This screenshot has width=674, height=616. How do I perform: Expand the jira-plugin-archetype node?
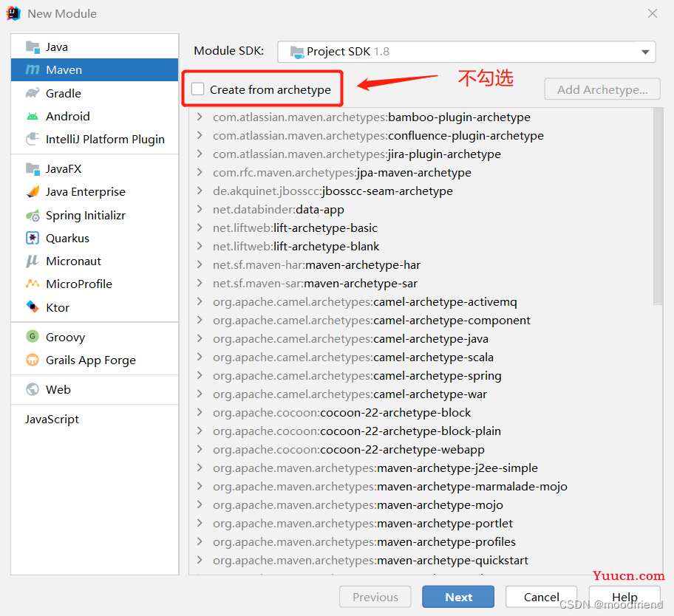point(200,154)
